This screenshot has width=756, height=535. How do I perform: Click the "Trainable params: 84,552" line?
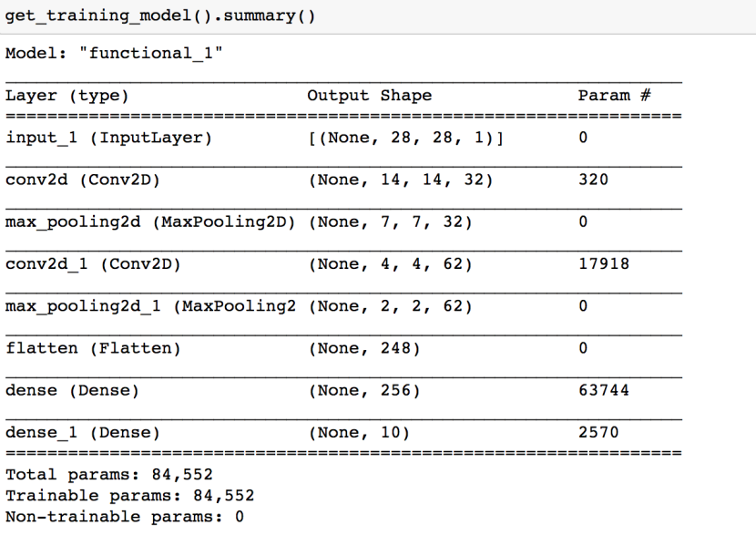[129, 496]
